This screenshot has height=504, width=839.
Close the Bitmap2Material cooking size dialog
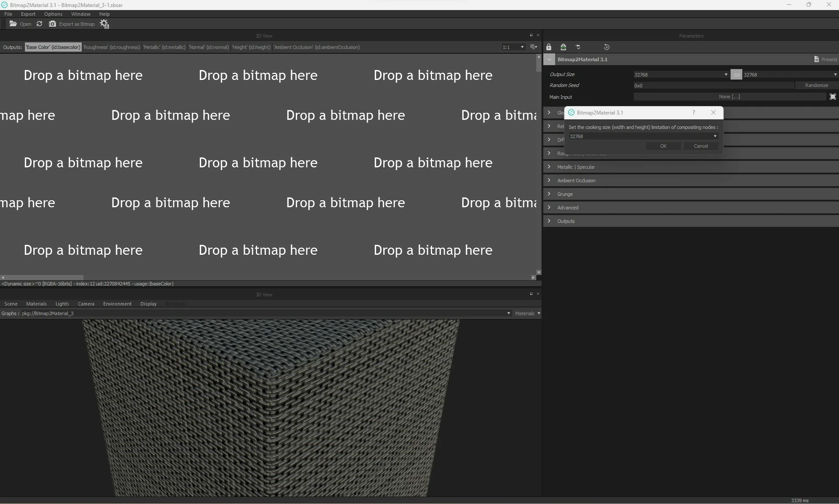pos(713,112)
